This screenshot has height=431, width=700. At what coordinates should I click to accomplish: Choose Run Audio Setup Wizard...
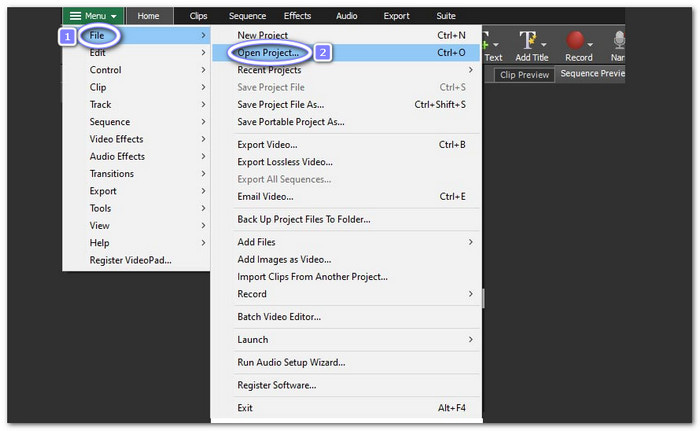click(x=346, y=363)
